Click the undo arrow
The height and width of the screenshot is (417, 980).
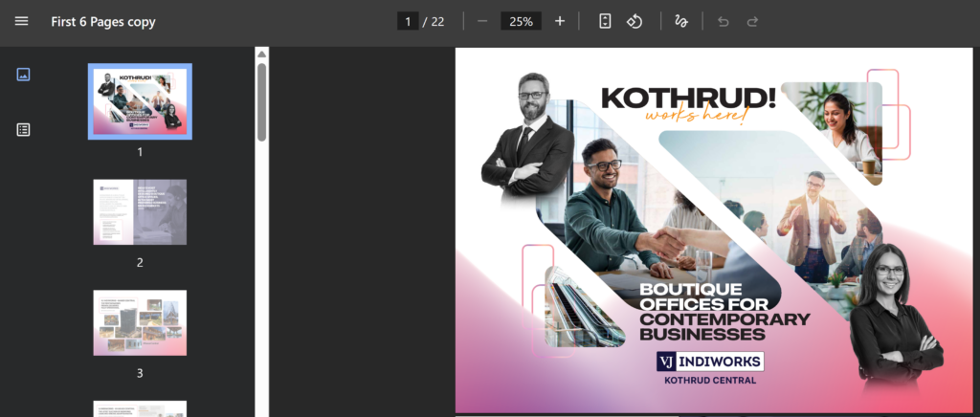click(x=724, y=21)
